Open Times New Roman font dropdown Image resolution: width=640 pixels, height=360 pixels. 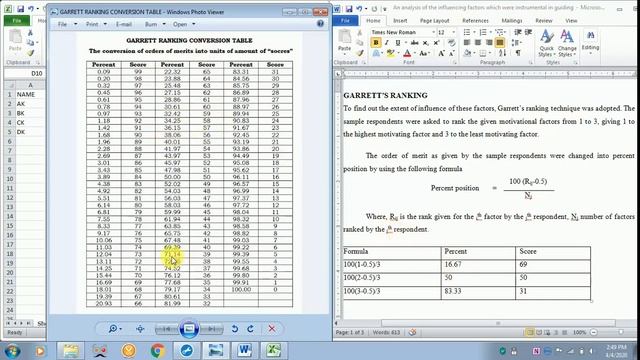433,32
